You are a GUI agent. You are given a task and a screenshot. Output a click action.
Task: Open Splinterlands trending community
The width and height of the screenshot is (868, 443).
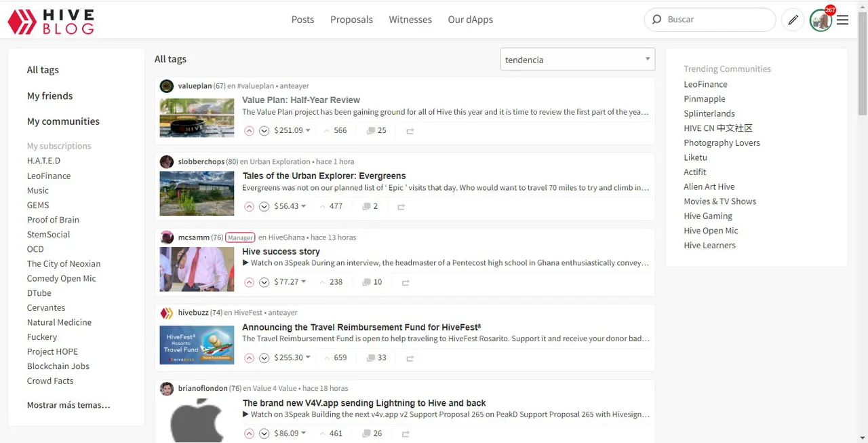point(709,113)
